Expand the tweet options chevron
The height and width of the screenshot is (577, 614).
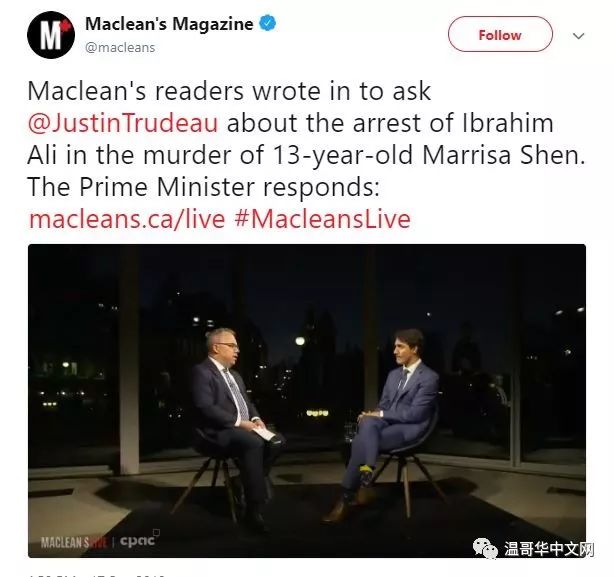578,36
